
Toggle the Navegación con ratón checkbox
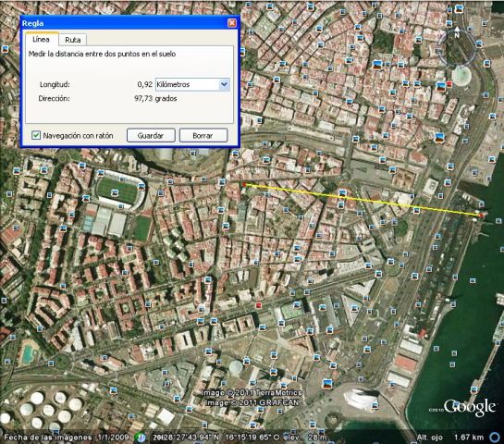tap(36, 135)
